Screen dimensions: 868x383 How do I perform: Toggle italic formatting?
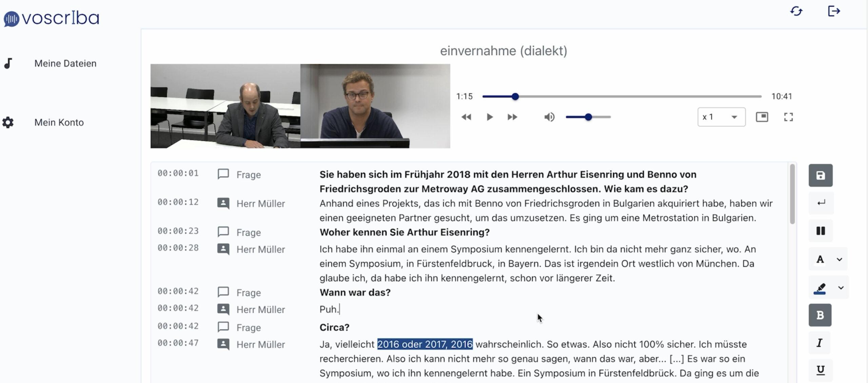coord(820,343)
